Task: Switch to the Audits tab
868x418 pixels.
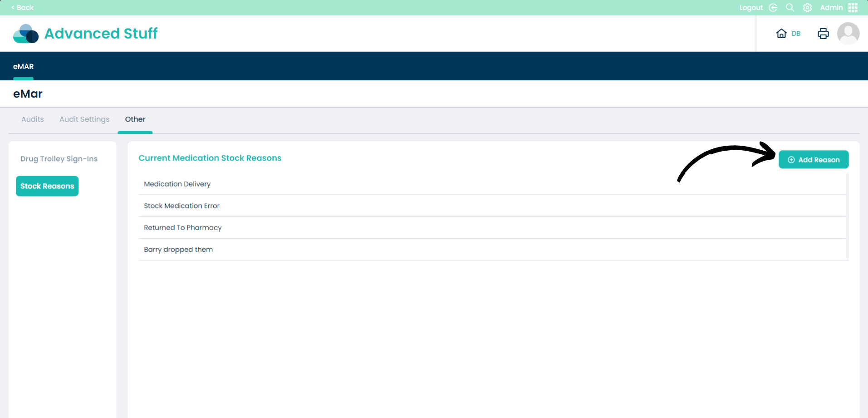Action: pos(33,119)
